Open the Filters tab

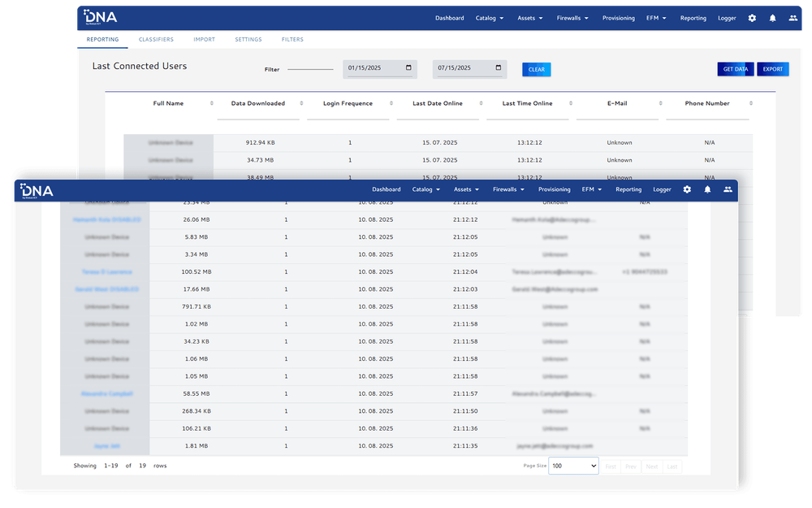pyautogui.click(x=292, y=39)
